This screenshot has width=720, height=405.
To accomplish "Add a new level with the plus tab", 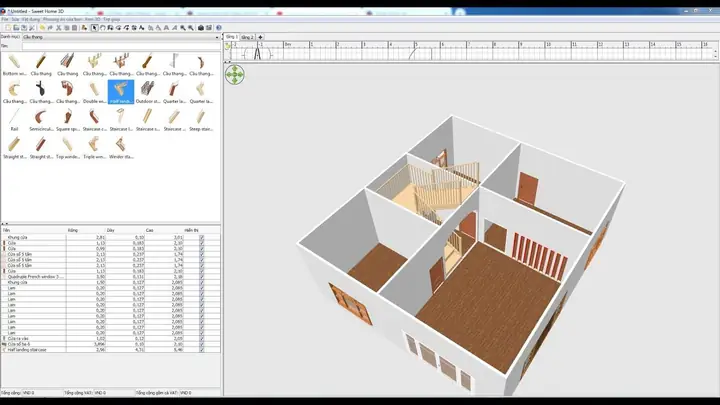I will point(260,37).
